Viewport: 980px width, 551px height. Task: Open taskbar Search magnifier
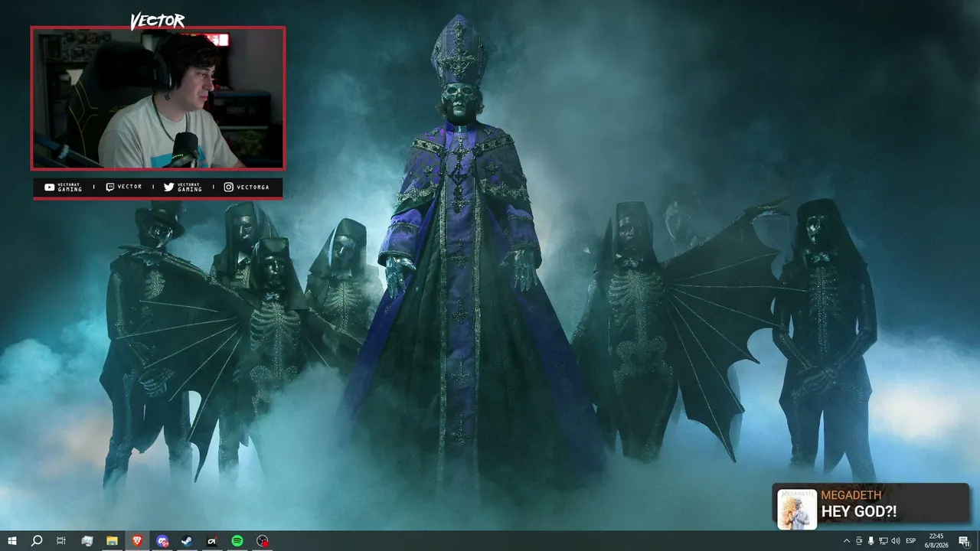click(x=37, y=541)
